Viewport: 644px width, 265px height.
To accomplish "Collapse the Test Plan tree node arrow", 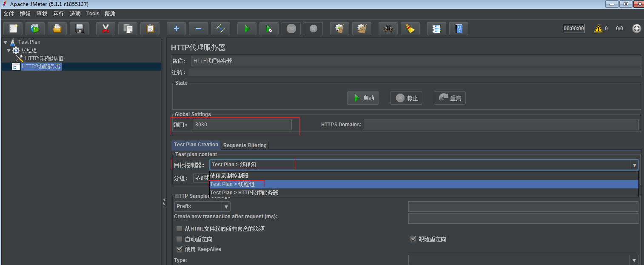I will pyautogui.click(x=5, y=42).
